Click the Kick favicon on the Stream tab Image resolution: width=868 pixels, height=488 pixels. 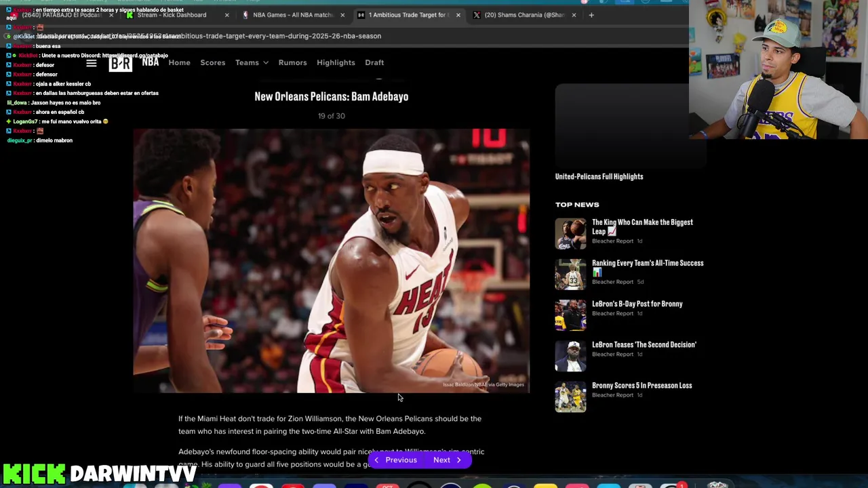tap(130, 15)
